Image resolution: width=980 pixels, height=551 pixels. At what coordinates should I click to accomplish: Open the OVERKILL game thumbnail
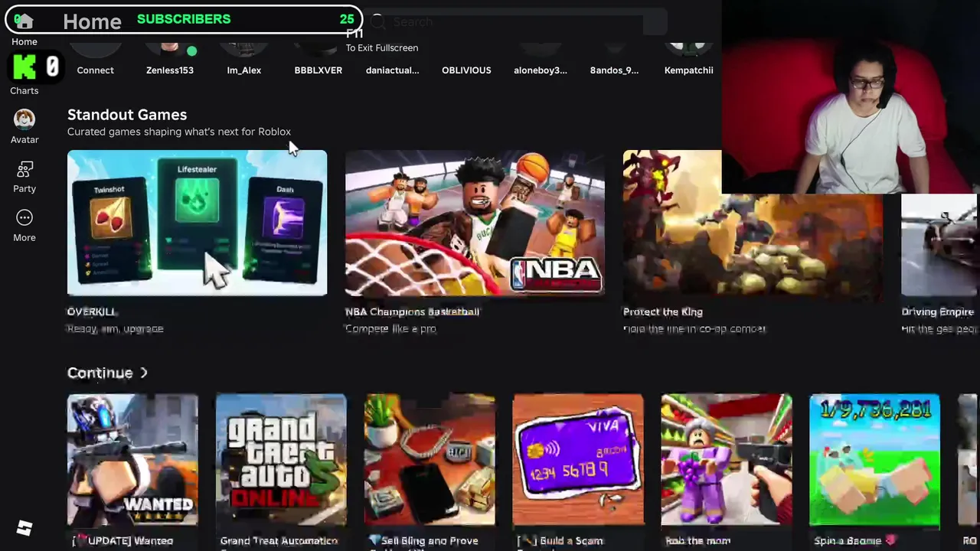coord(197,223)
